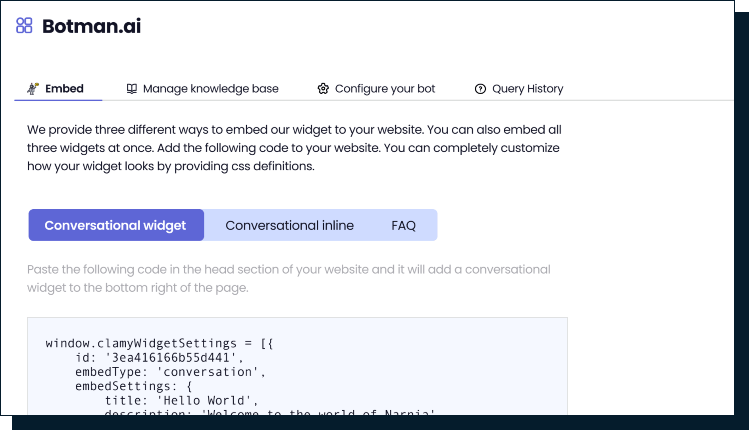Screen dimensions: 749x430
Task: Click the Query History question icon
Action: point(480,89)
